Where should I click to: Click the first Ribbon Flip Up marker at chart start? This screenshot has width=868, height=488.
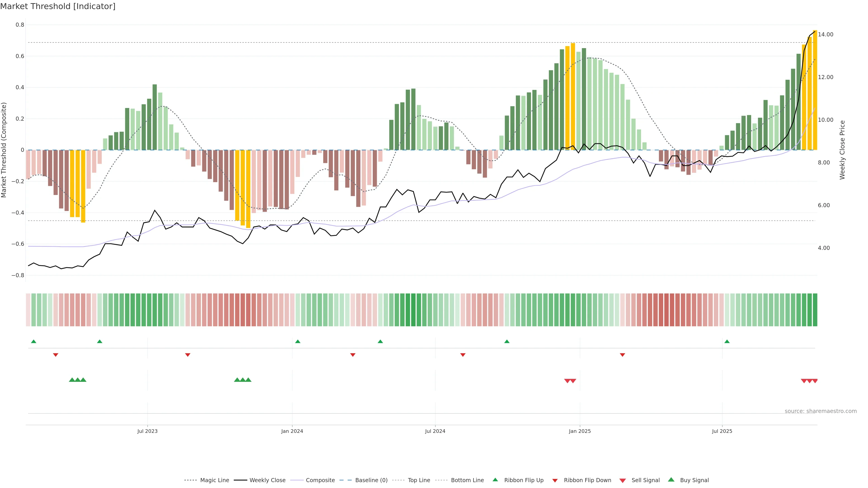(33, 342)
